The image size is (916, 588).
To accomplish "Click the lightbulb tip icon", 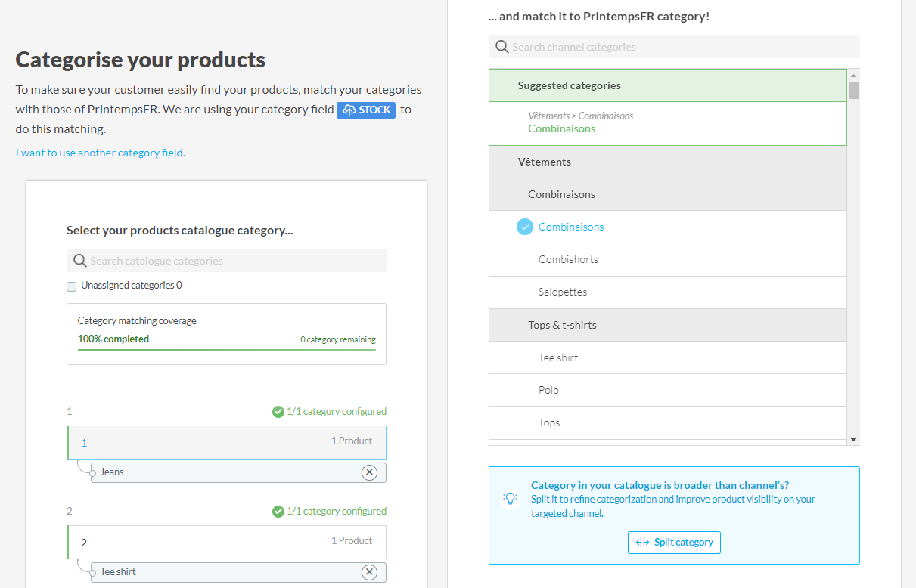I will pos(511,499).
